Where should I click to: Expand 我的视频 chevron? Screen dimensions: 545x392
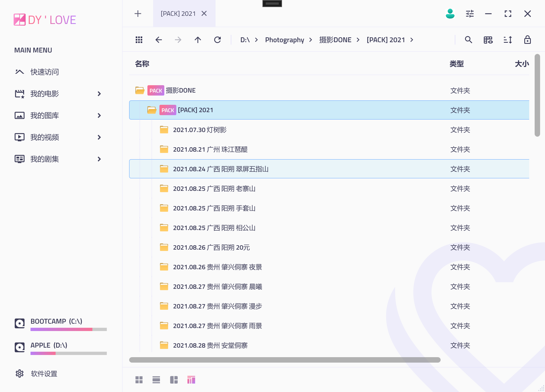pos(99,137)
